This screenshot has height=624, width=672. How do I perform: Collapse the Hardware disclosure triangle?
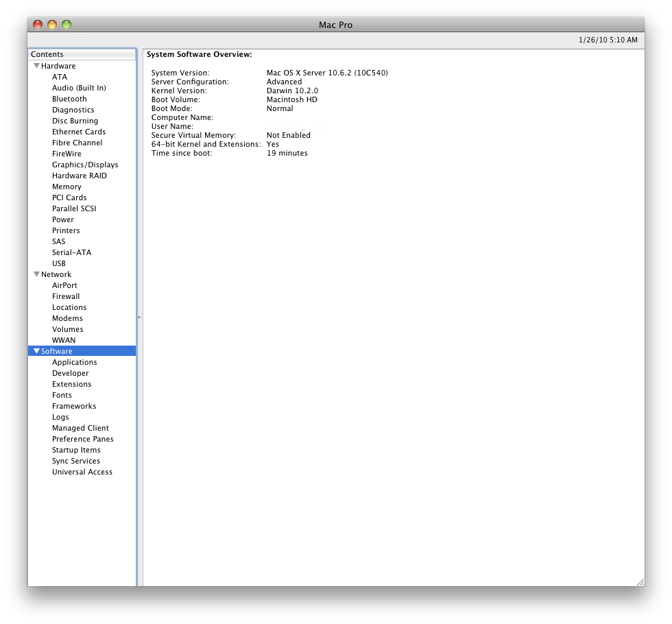pos(36,66)
